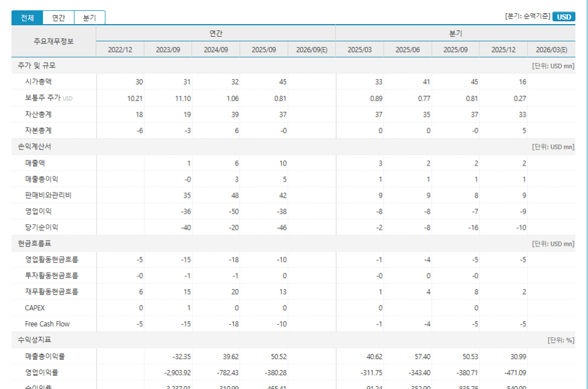
Task: Click the 2026/09(E) estimate column header
Action: tap(312, 49)
